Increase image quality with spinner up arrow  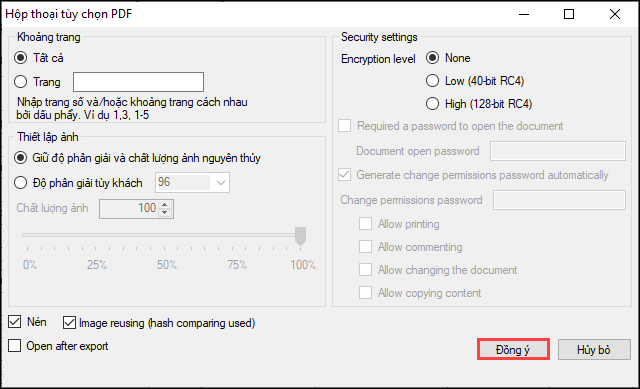pyautogui.click(x=164, y=205)
